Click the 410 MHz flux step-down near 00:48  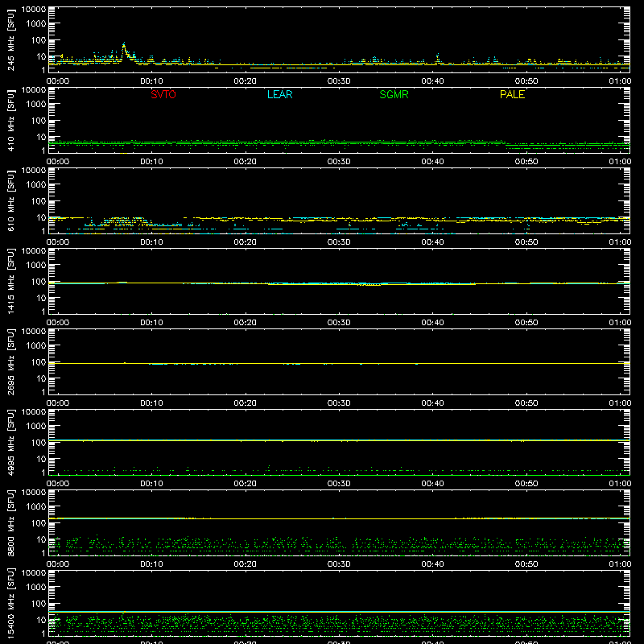506,143
